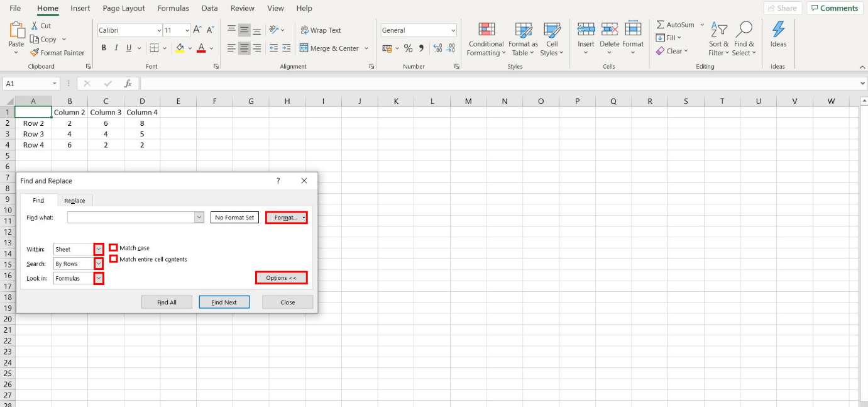Click the Find what input field
The image size is (868, 407).
[131, 218]
